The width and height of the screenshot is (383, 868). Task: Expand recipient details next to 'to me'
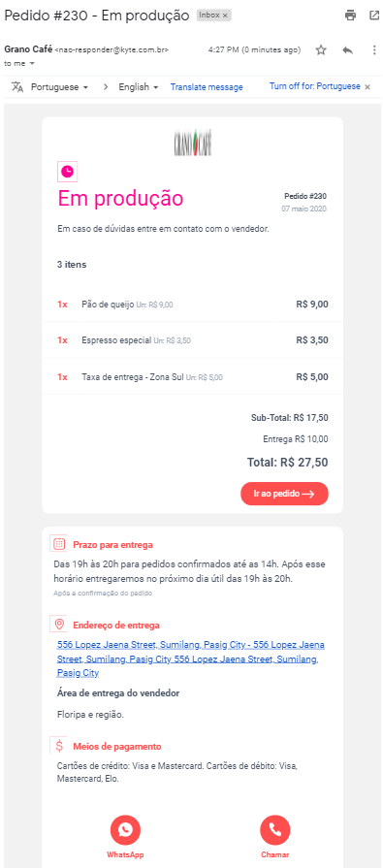[x=32, y=64]
